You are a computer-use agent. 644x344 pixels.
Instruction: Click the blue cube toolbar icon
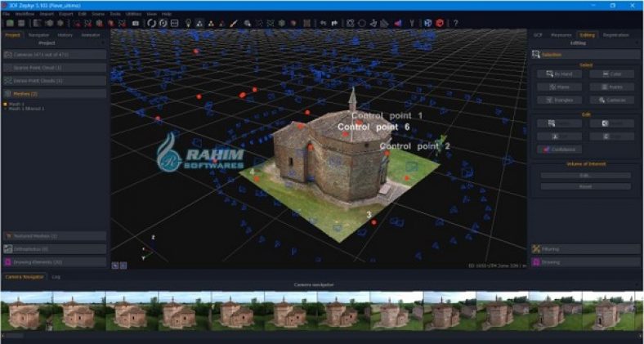(x=427, y=23)
